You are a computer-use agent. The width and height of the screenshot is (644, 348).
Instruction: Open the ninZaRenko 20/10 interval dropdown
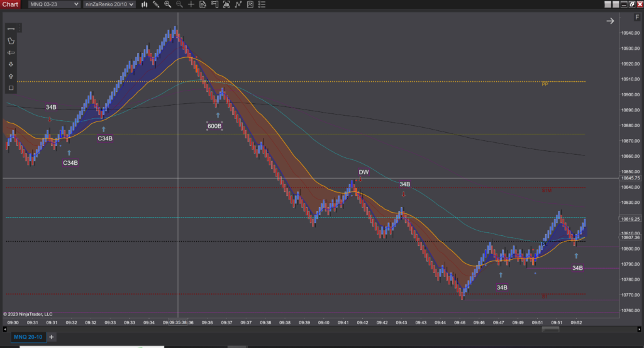point(109,4)
